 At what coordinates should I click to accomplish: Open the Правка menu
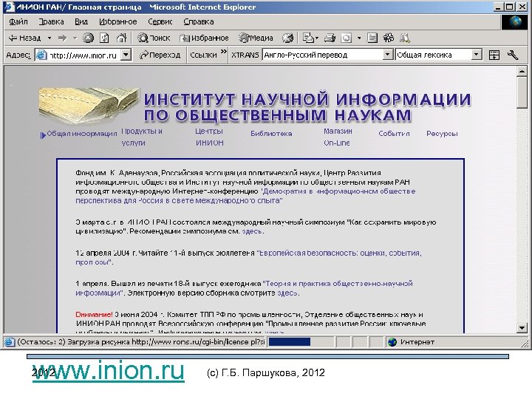pyautogui.click(x=51, y=21)
